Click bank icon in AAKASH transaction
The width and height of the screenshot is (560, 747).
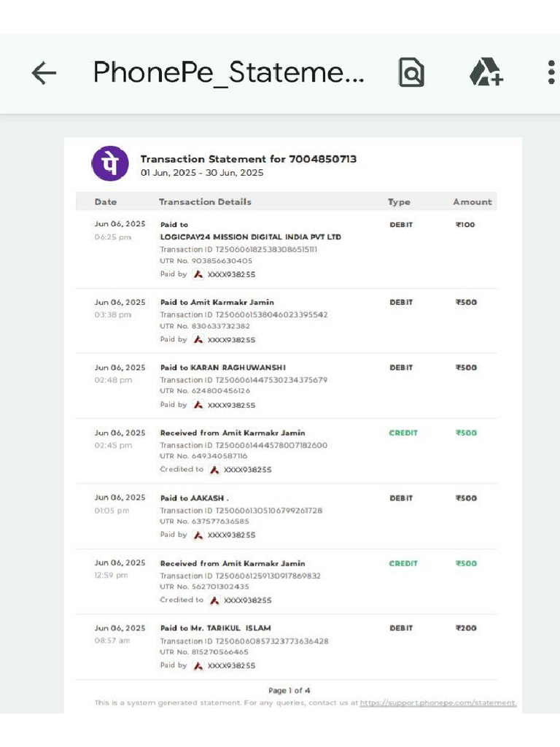pos(198,535)
